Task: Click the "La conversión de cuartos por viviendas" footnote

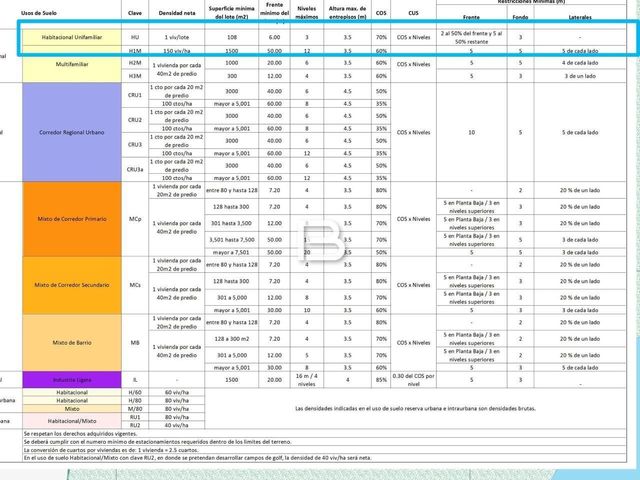Action: click(x=111, y=450)
